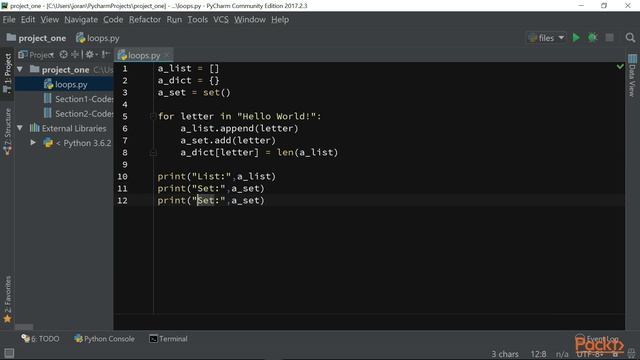
Task: Collapse the External Libraries node
Action: click(20, 128)
